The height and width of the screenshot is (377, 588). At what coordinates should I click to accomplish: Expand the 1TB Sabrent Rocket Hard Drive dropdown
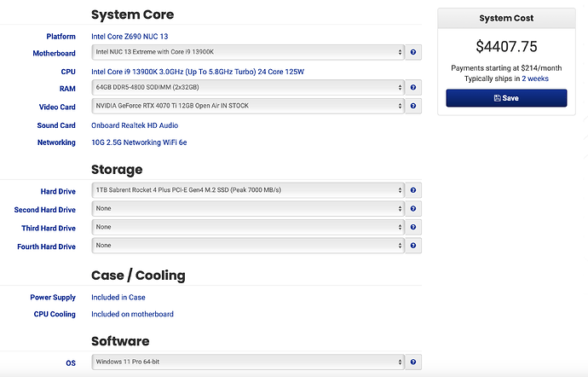[x=248, y=190]
